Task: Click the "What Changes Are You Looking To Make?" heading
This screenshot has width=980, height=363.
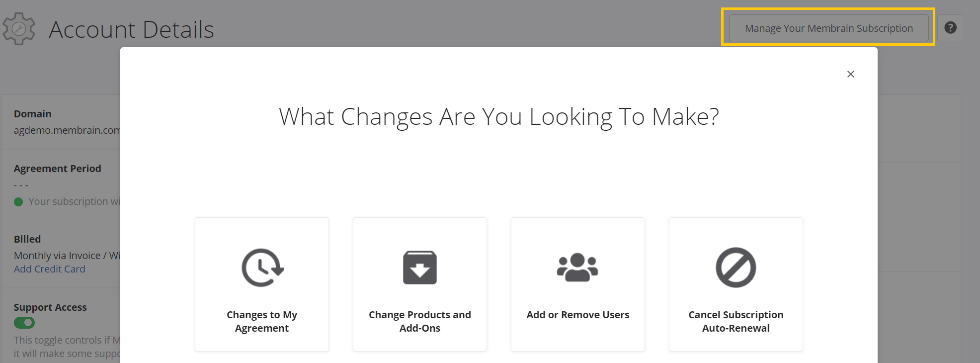Action: (498, 116)
